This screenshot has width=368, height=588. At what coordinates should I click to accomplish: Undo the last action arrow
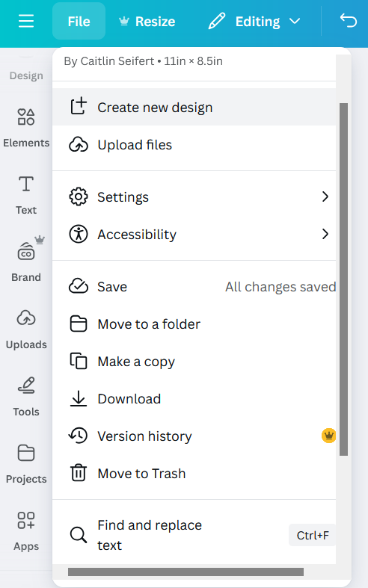[348, 21]
